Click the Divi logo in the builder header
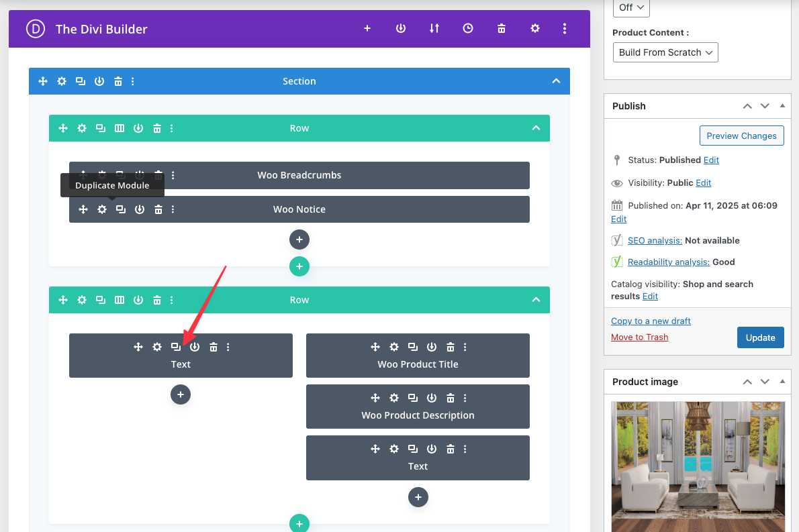Viewport: 799px width, 532px height. (x=36, y=29)
